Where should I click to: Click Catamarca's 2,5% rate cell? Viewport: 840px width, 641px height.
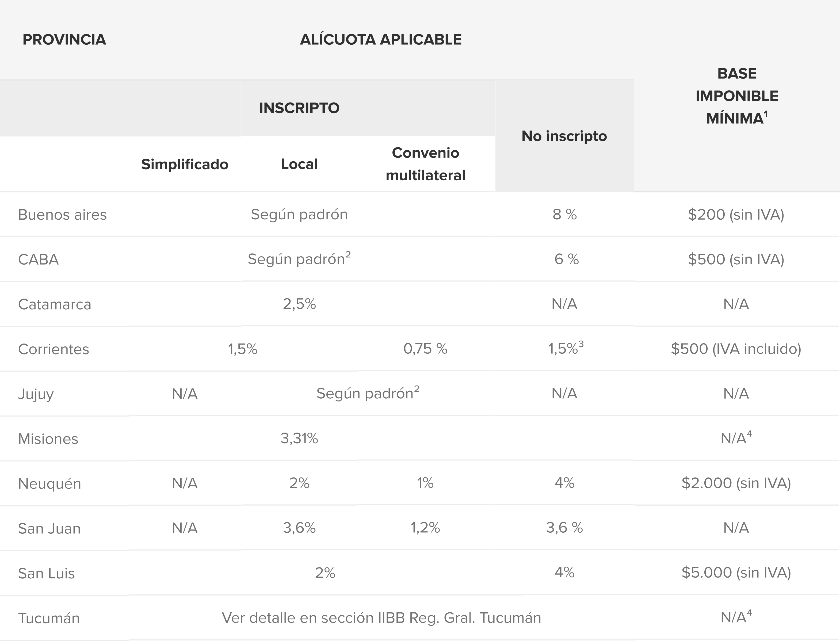tap(299, 304)
